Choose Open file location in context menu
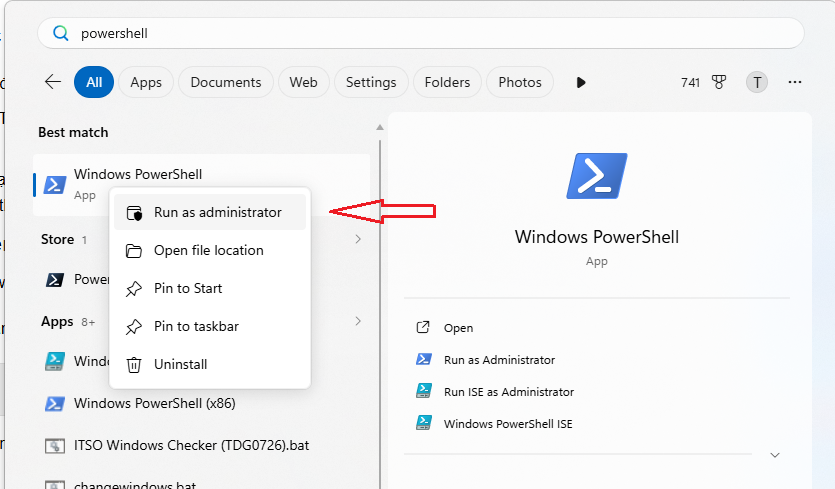The image size is (835, 489). (210, 250)
